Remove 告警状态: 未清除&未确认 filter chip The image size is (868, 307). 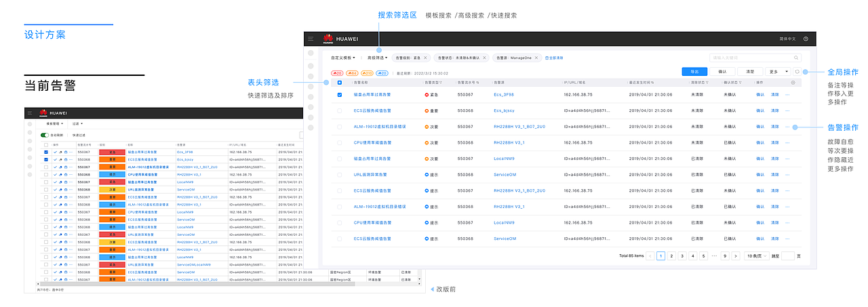tap(484, 58)
